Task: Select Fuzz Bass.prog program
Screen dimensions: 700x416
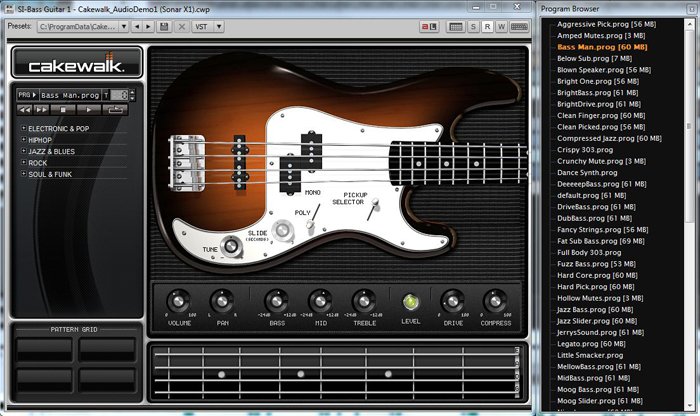Action: pyautogui.click(x=596, y=264)
